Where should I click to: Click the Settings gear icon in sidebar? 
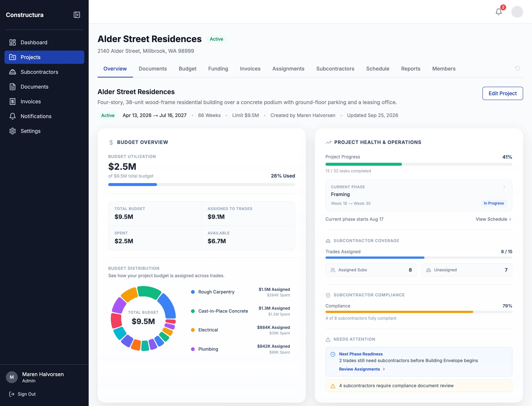[x=12, y=131]
